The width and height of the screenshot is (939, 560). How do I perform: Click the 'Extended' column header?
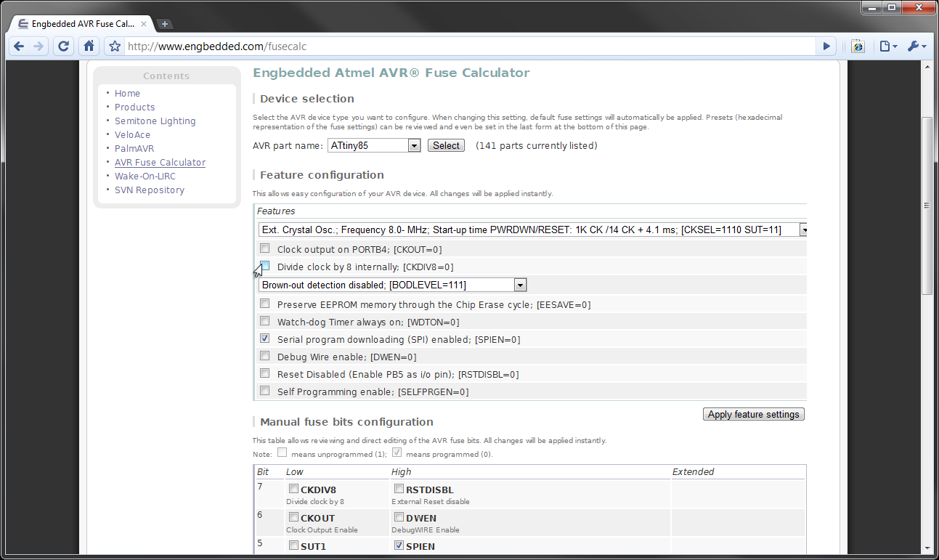click(x=693, y=471)
